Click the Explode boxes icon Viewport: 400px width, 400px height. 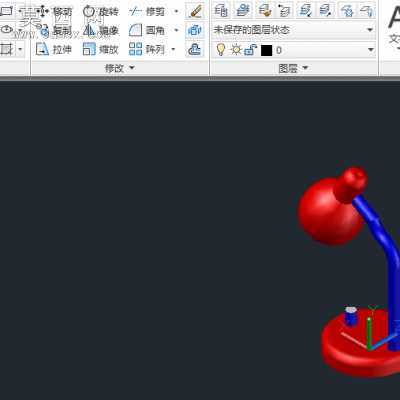pos(195,31)
